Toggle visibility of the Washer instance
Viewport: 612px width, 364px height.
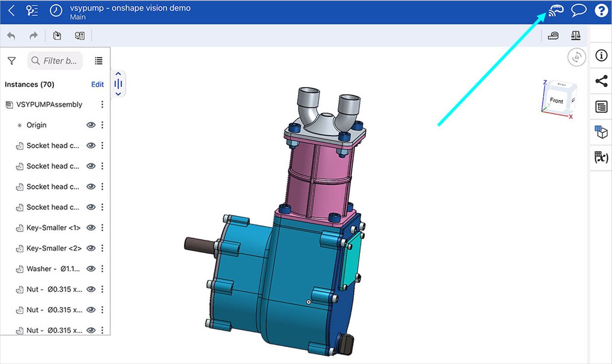pos(91,268)
